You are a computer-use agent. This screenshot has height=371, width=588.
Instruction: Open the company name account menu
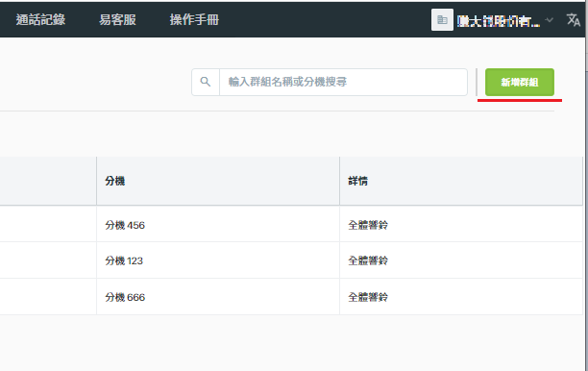(x=499, y=21)
